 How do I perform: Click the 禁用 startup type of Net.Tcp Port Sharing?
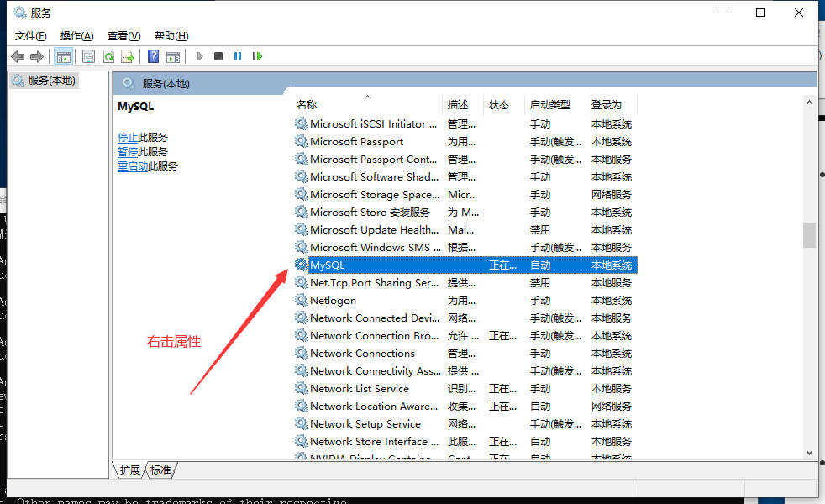[x=540, y=282]
